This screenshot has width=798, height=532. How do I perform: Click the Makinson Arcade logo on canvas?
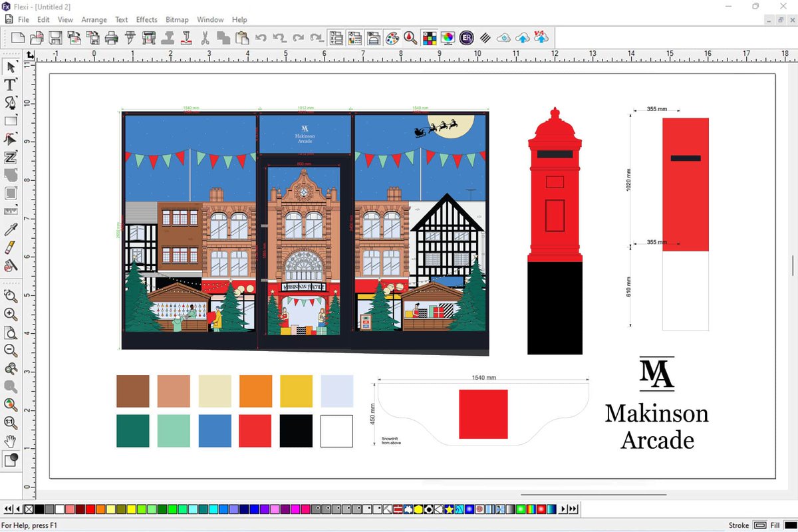coord(656,403)
